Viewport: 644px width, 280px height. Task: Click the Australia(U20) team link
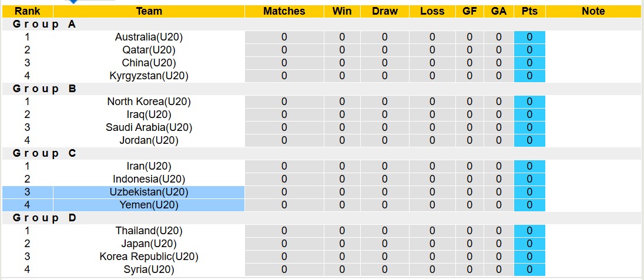(149, 37)
